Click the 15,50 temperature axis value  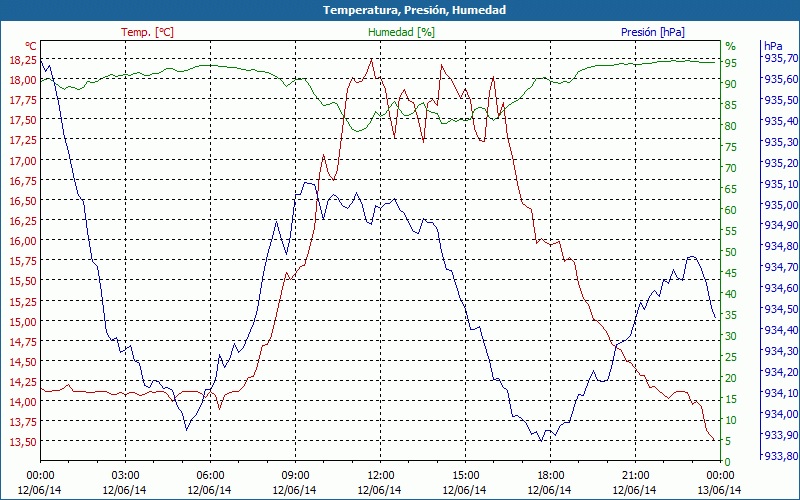click(23, 281)
